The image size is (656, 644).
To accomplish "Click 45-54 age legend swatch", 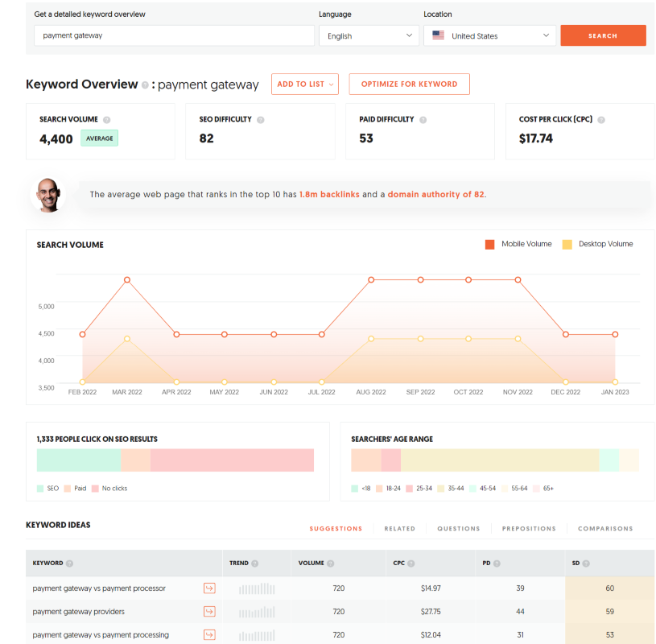I will [472, 489].
